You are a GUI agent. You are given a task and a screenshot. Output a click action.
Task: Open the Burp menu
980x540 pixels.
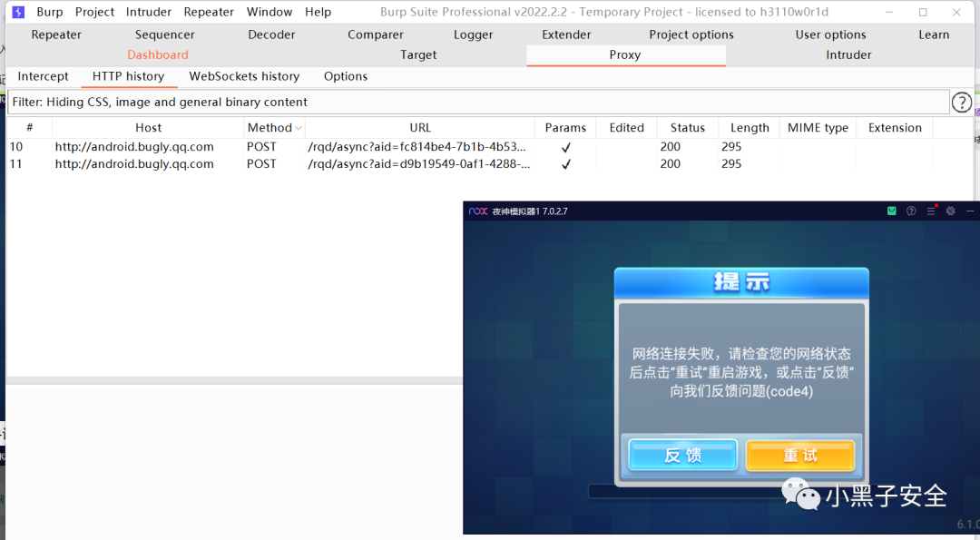click(x=49, y=12)
